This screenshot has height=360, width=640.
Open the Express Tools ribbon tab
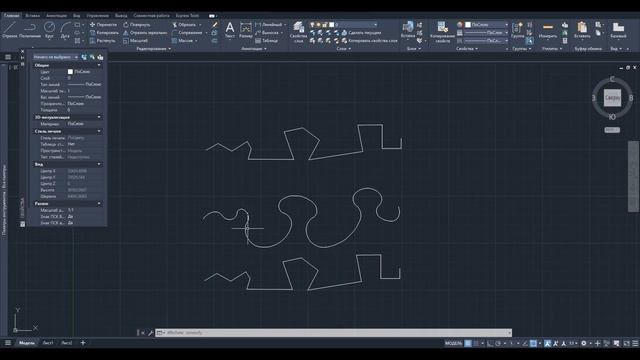tap(187, 16)
